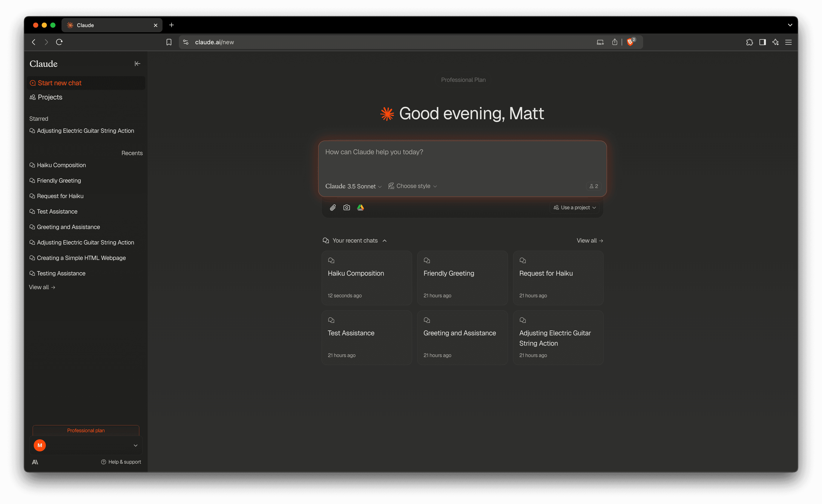Click the flask feature preview badge
Image resolution: width=822 pixels, height=504 pixels.
[x=594, y=186]
